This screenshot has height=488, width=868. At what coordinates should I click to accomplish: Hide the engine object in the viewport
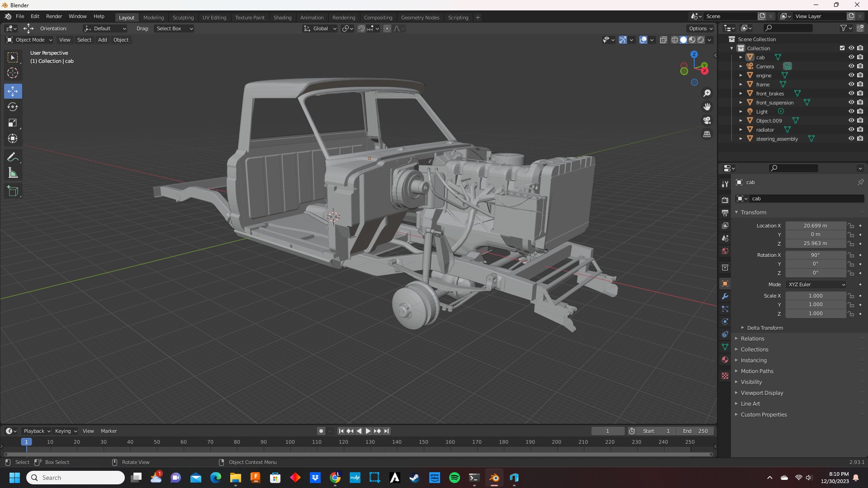[851, 76]
